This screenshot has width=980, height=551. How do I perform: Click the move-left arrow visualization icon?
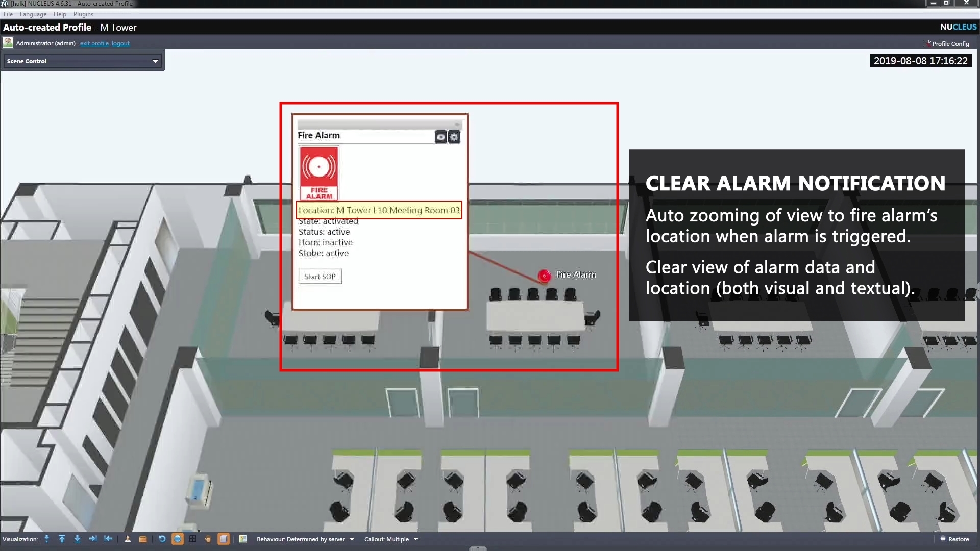pos(108,539)
